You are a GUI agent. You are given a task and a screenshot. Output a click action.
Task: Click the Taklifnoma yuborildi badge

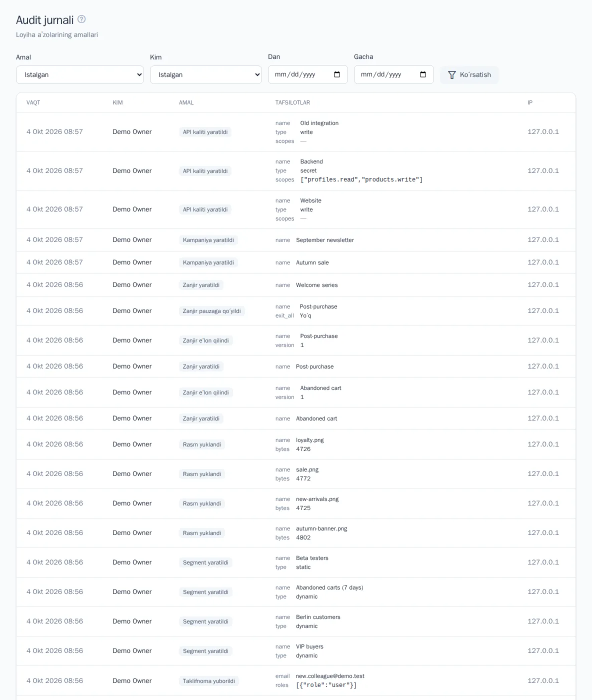point(209,681)
